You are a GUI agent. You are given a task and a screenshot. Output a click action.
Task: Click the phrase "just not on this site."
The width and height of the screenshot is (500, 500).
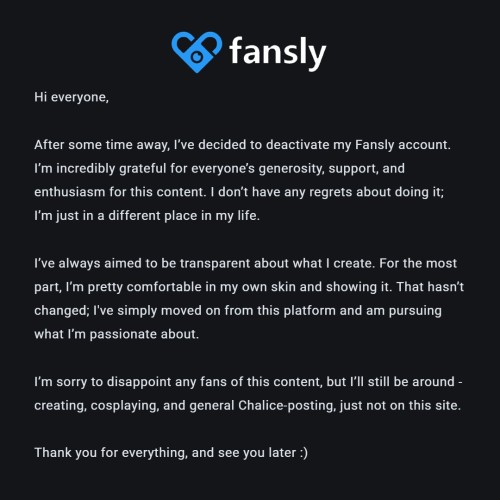click(400, 406)
